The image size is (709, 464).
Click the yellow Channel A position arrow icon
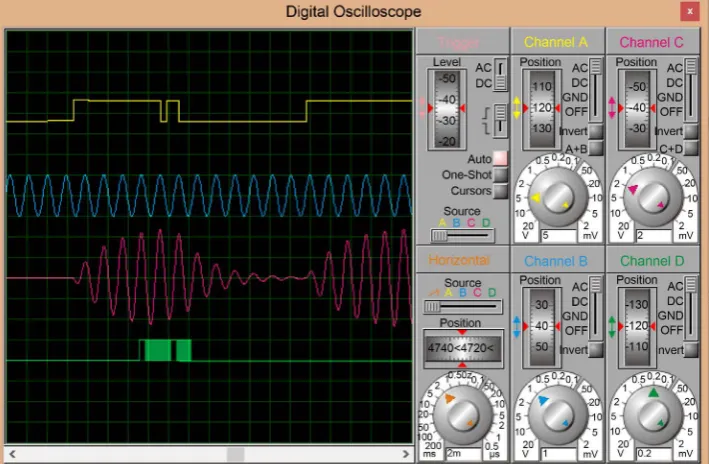click(517, 108)
